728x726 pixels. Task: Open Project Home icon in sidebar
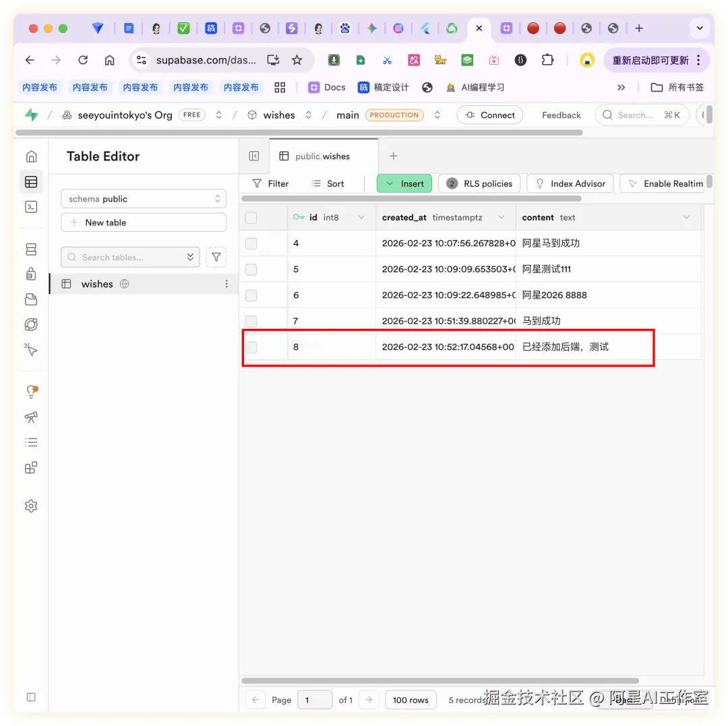[31, 156]
